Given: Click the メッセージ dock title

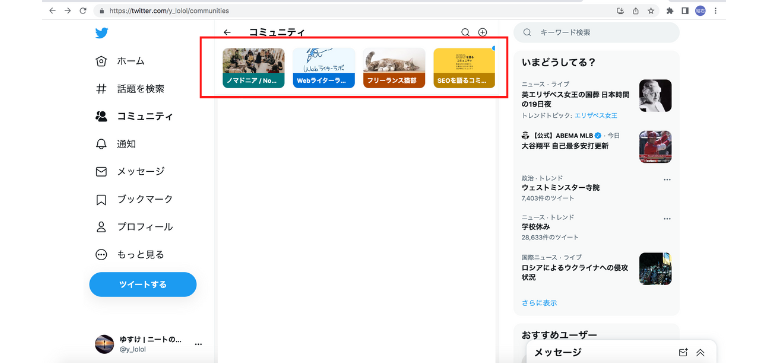Looking at the screenshot, I should click(557, 352).
